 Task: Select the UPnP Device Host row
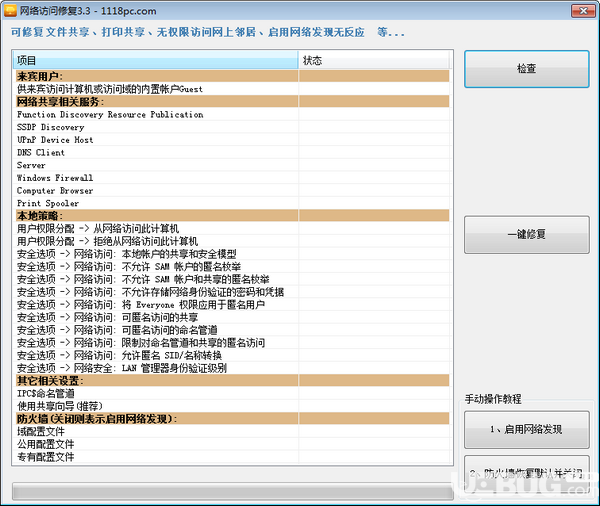tap(232, 140)
